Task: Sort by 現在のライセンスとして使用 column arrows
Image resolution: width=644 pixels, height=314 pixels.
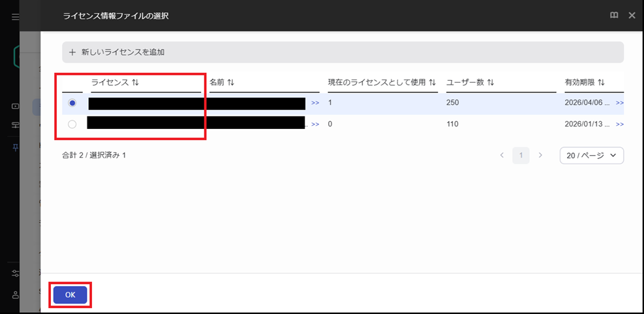Action: point(432,82)
